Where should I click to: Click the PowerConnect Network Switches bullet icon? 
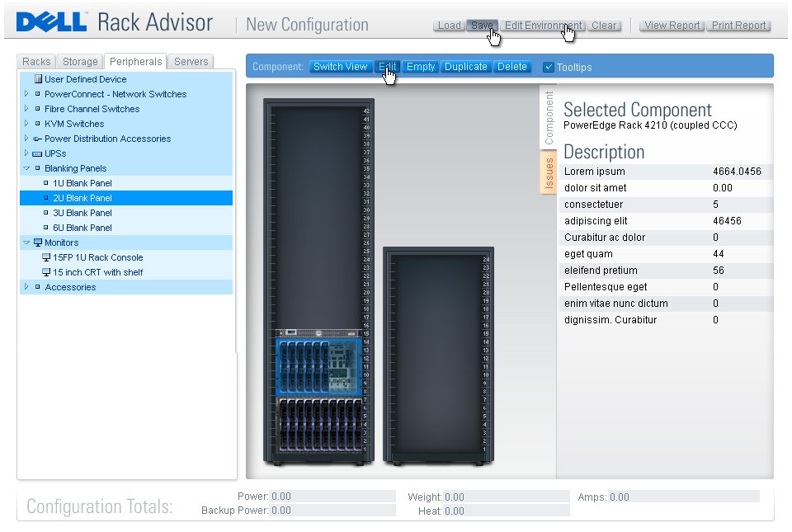coord(37,94)
